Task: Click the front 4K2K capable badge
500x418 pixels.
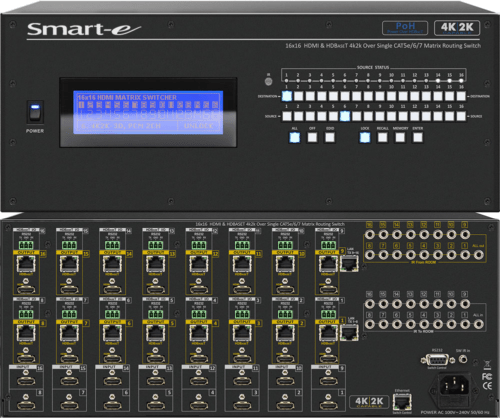Action: (x=457, y=28)
